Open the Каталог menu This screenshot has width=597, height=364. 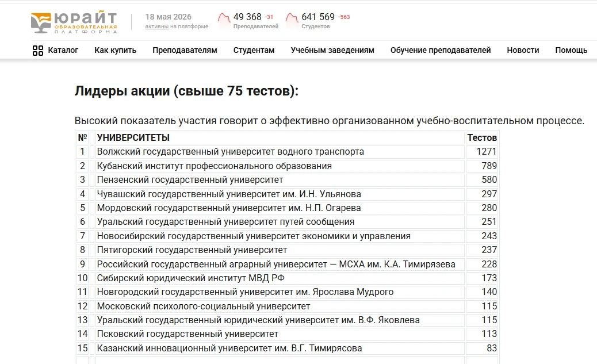click(x=63, y=50)
